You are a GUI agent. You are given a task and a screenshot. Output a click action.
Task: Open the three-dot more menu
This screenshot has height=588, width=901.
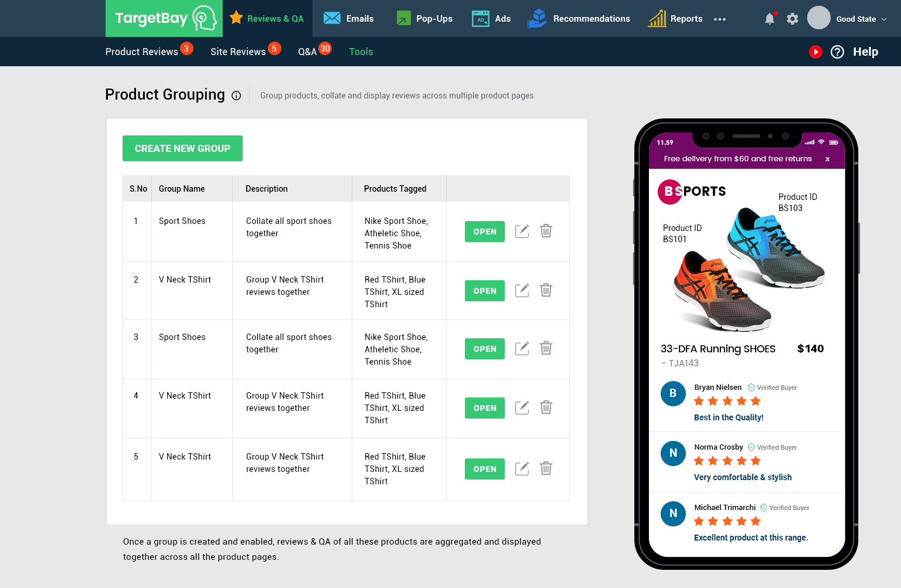(x=720, y=19)
